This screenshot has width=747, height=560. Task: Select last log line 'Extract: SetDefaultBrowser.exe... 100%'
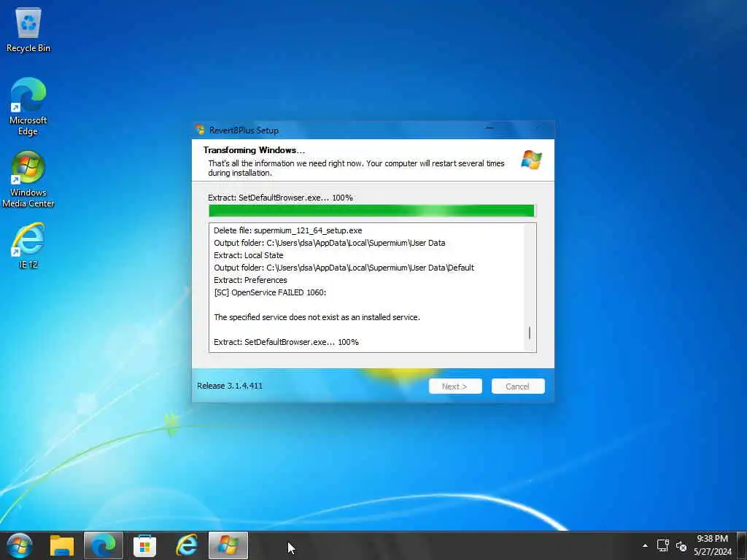point(286,342)
